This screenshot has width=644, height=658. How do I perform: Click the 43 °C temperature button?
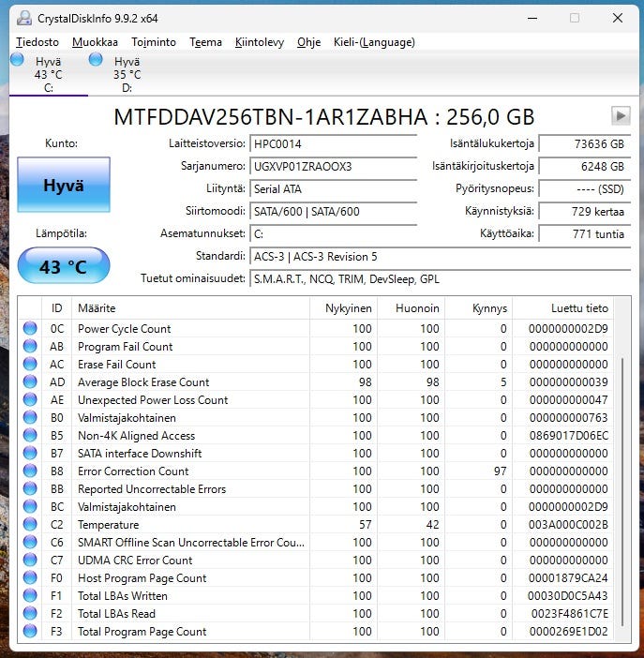click(64, 265)
